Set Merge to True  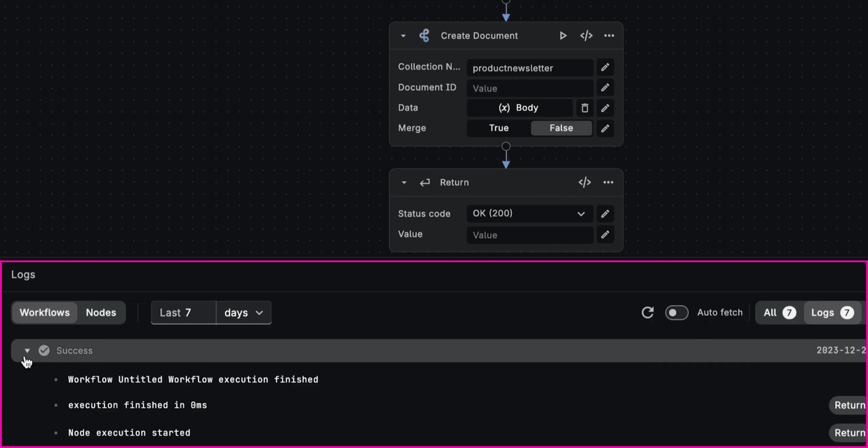coord(498,128)
